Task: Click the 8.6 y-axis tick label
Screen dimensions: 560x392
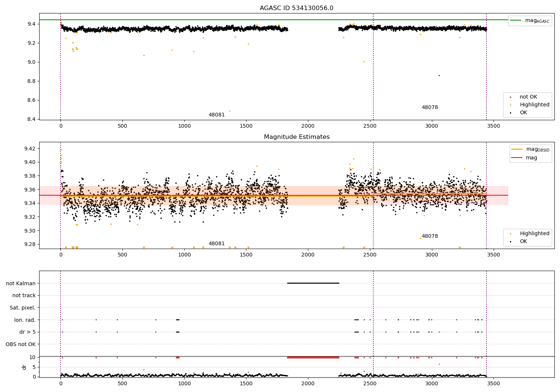Action: [x=31, y=100]
